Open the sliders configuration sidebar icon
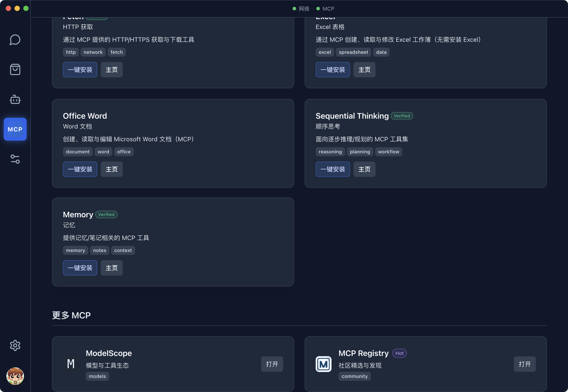This screenshot has width=568, height=392. 15,159
